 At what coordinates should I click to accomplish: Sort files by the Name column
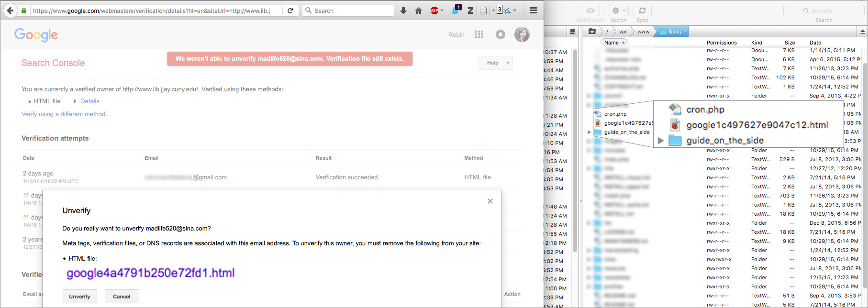pos(614,43)
